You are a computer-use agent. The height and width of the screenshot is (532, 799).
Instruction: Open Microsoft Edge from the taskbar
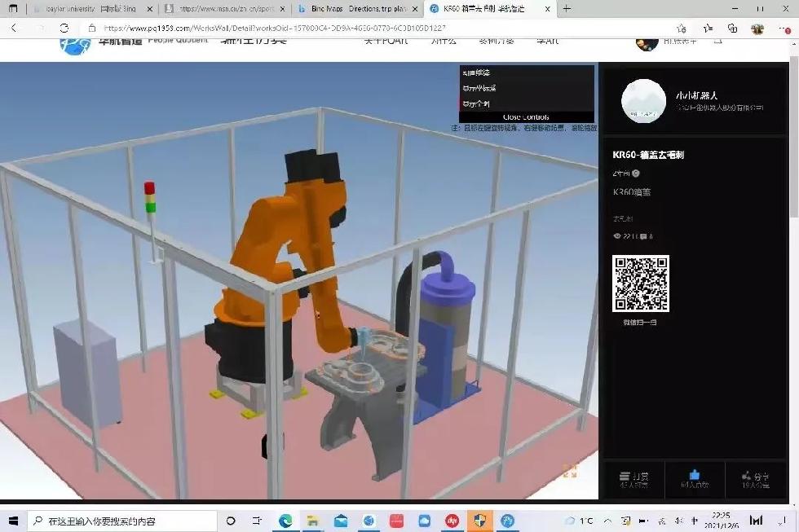pyautogui.click(x=285, y=521)
